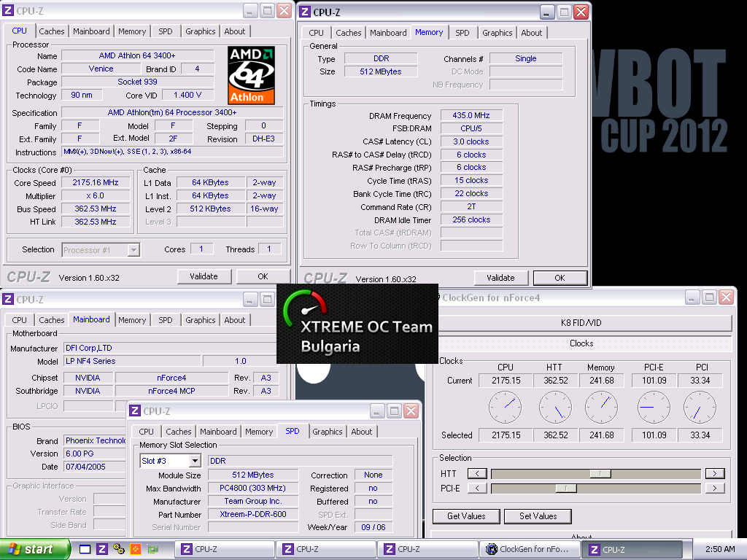Click the yellow gears quick launch icon
The image size is (747, 560).
point(119,549)
